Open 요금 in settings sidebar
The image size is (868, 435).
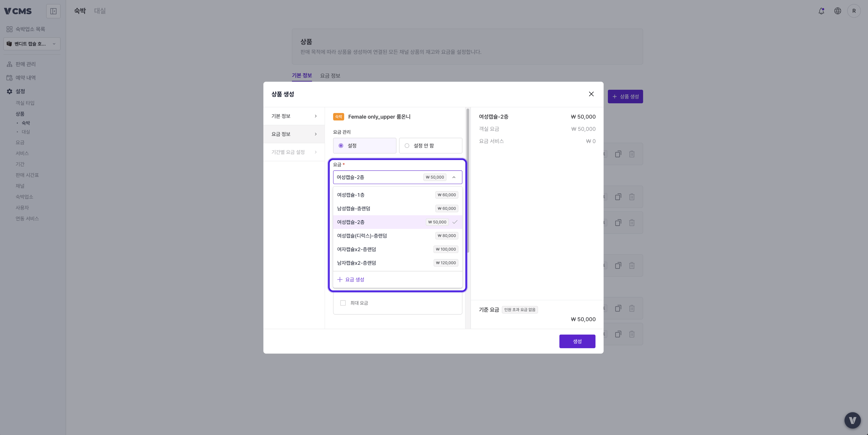click(x=20, y=142)
